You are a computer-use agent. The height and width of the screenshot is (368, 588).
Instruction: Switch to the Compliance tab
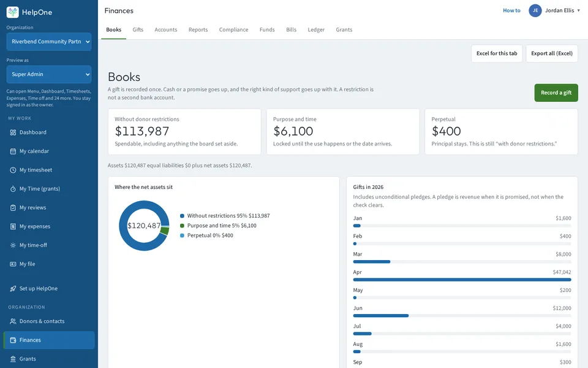(x=233, y=29)
